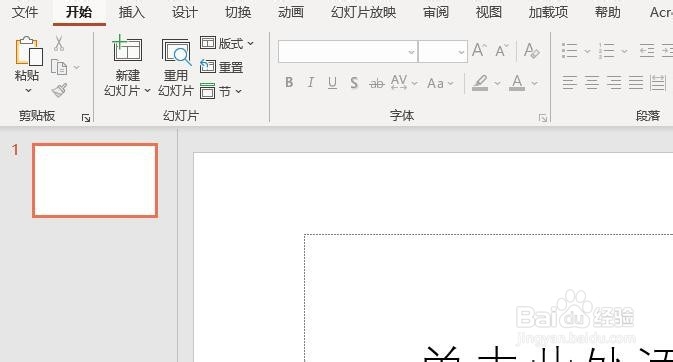Open the 加载项 add-ins tab
This screenshot has height=362, width=673.
[548, 12]
